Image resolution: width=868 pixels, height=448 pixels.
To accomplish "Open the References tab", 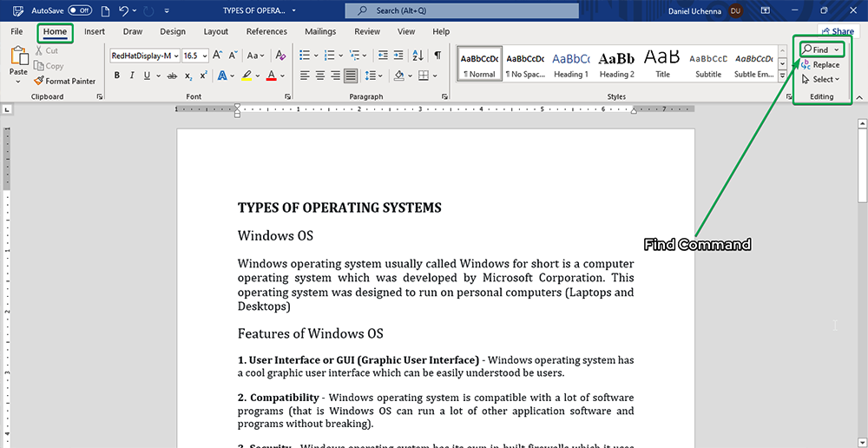I will (x=266, y=32).
